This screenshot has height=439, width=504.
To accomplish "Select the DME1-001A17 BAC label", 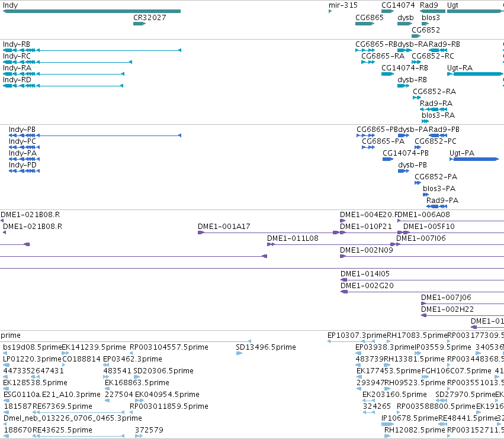I will point(224,227).
